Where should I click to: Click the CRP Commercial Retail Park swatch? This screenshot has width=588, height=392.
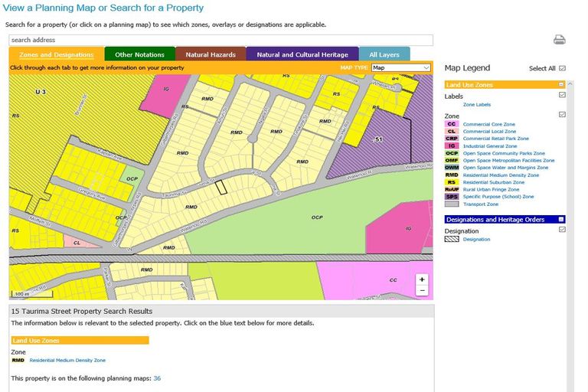tap(452, 139)
